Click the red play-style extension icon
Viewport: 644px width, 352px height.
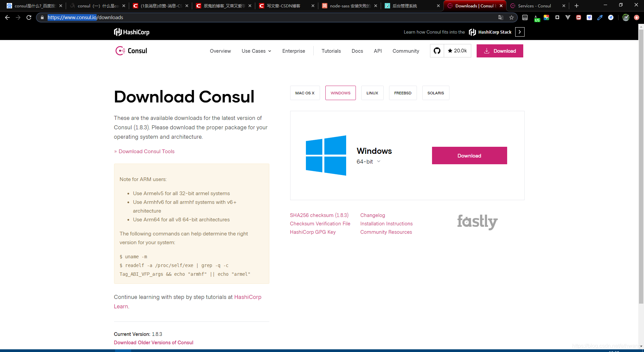578,17
